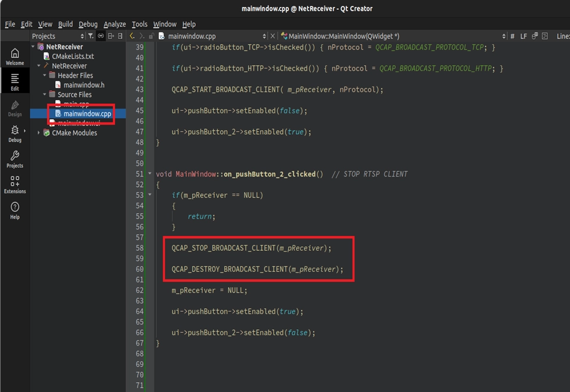
Task: Click QCAP_BROADCAST_PROTOCOL_HTTP constant on line 41
Action: (436, 69)
